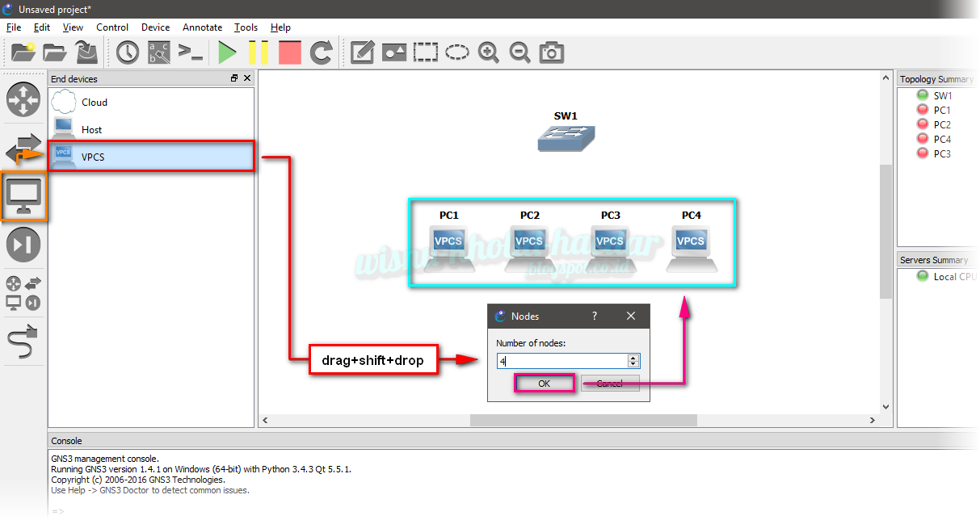The width and height of the screenshot is (980, 520).
Task: Select SW1 in Topology Summary
Action: [x=942, y=95]
